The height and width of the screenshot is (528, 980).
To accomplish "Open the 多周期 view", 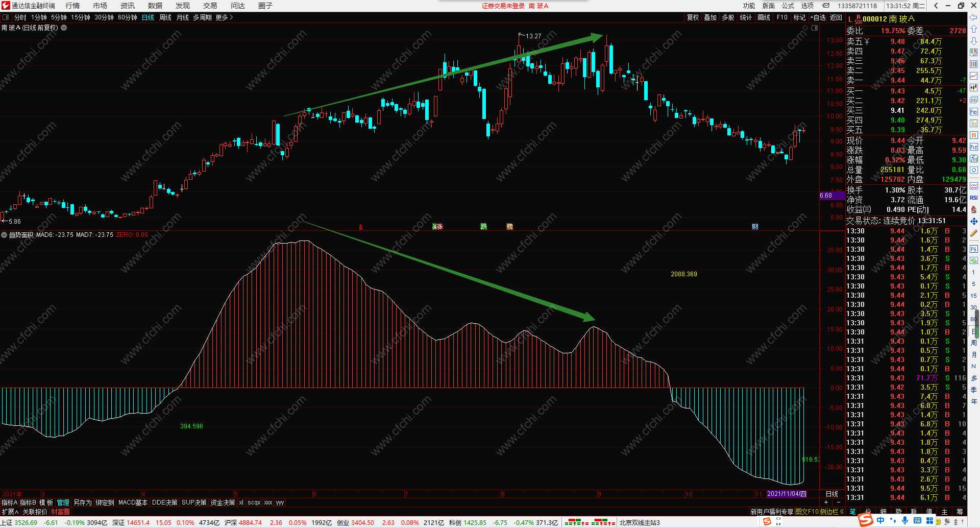I will (x=202, y=17).
